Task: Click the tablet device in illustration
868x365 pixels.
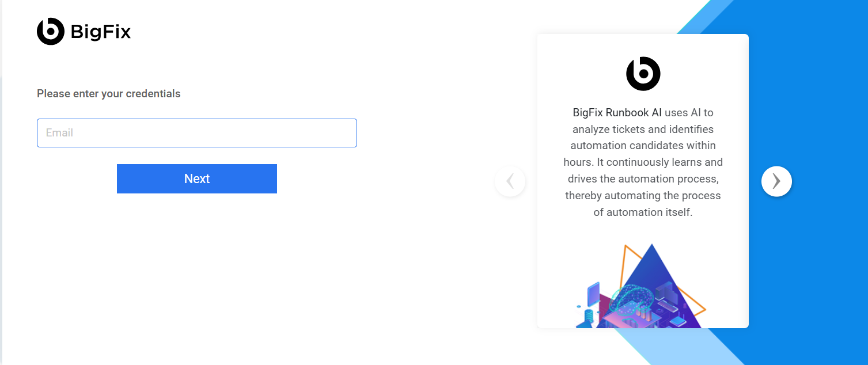Action: click(594, 294)
